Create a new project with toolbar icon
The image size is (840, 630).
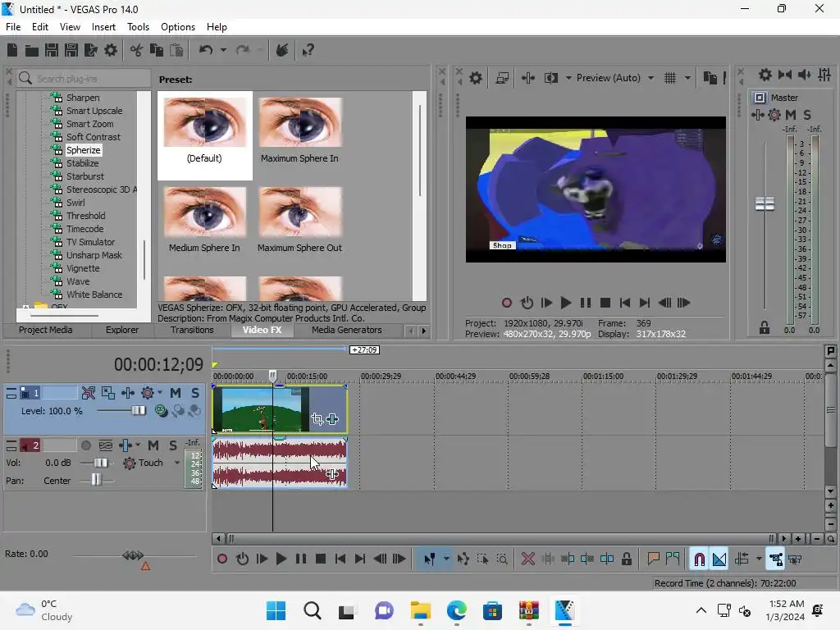12,50
